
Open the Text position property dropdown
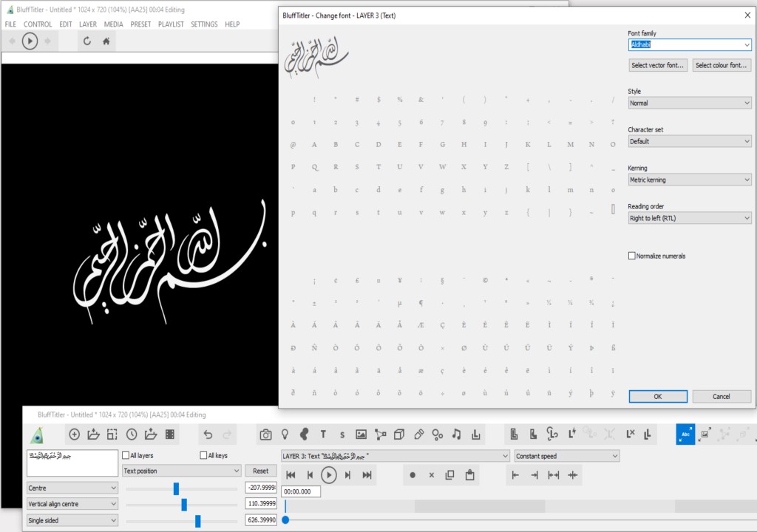[x=182, y=471]
